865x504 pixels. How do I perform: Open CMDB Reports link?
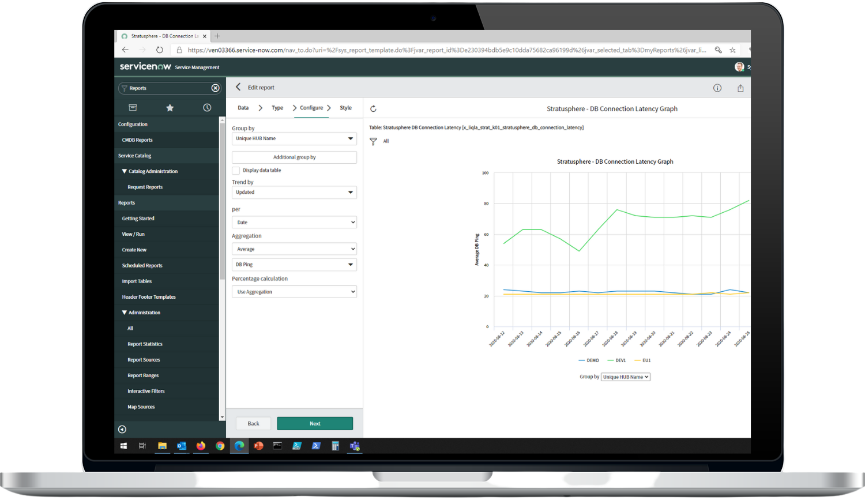[x=137, y=140]
